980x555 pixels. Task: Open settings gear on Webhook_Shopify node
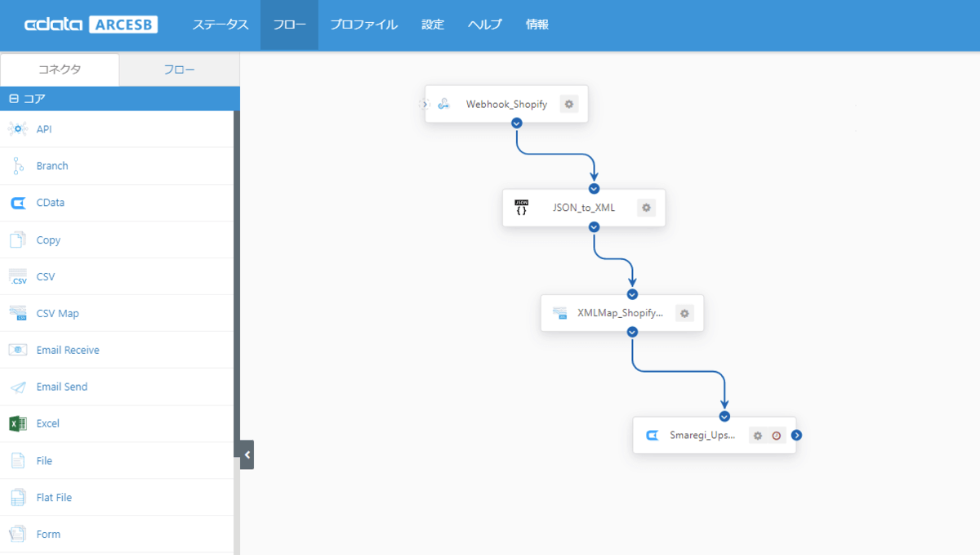[568, 104]
